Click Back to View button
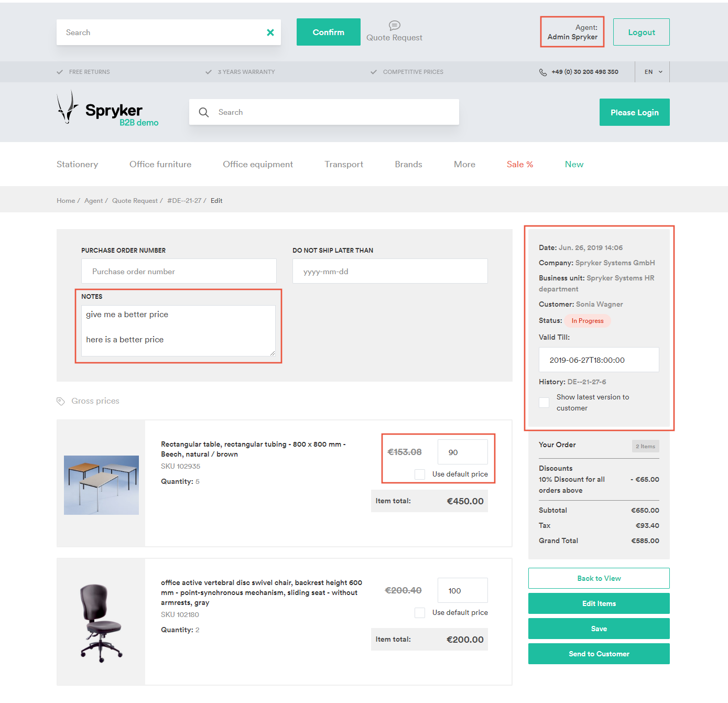The image size is (728, 703). (x=599, y=578)
